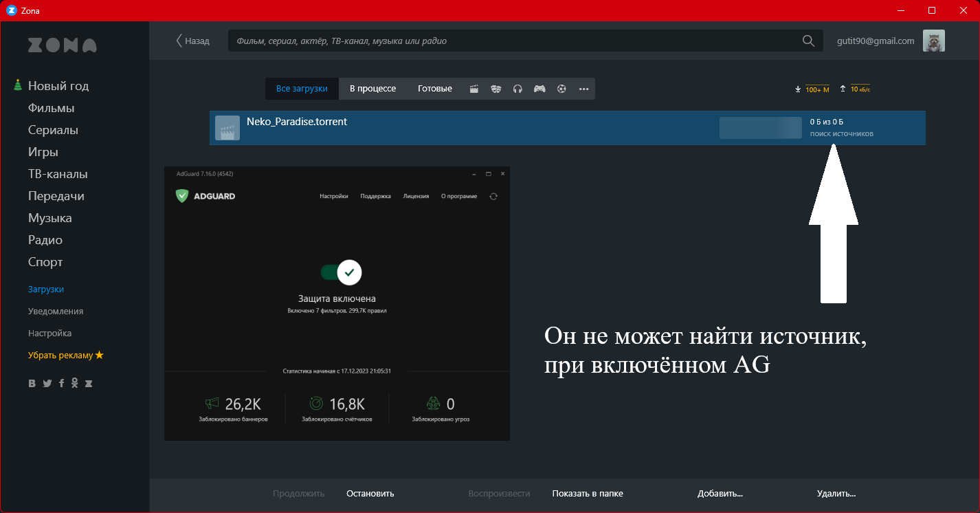Open Убрать рекламу link in sidebar
980x513 pixels.
[x=66, y=355]
